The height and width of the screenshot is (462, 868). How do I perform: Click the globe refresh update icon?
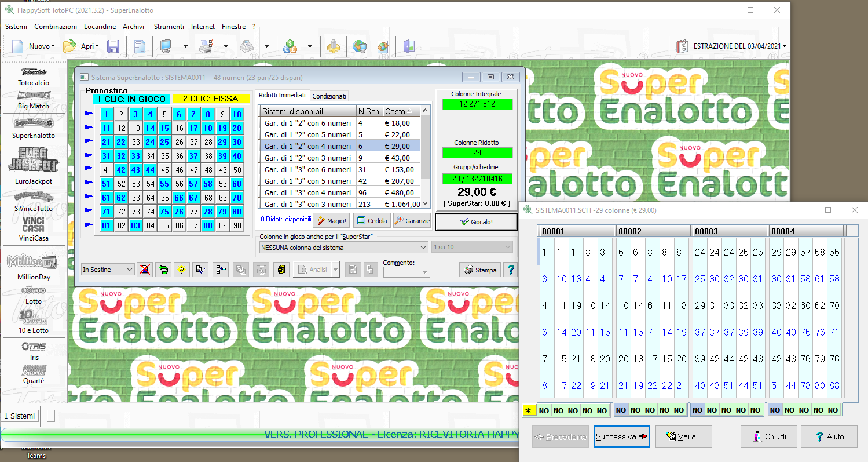383,46
